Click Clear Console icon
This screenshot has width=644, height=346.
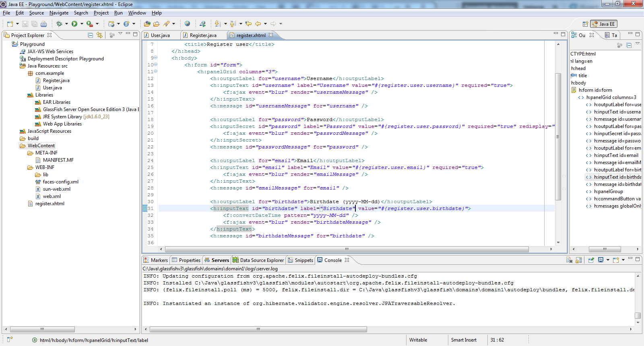[569, 260]
